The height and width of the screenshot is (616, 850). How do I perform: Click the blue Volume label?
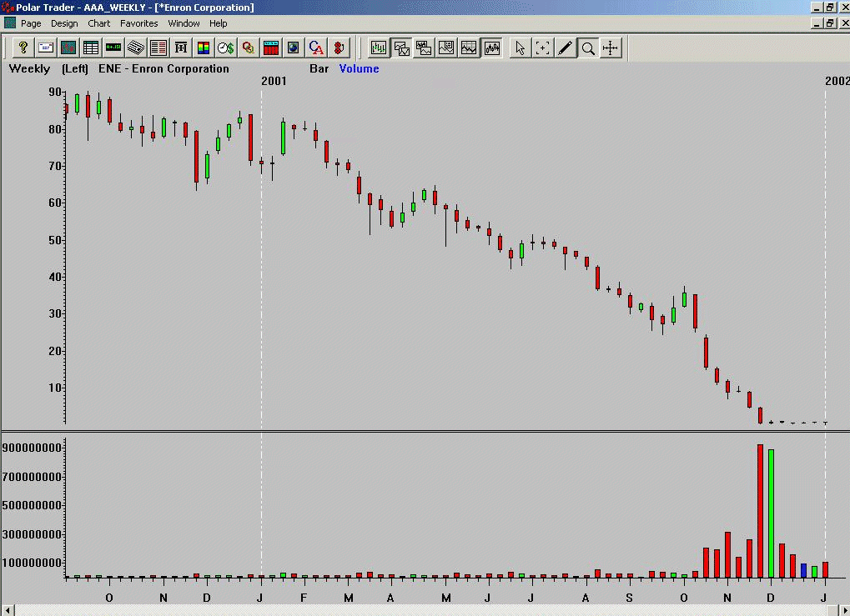point(359,69)
